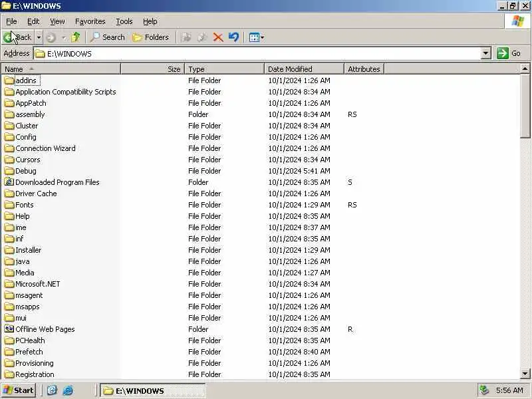
Task: Select the Microsoft.NET folder icon
Action: tap(9, 284)
